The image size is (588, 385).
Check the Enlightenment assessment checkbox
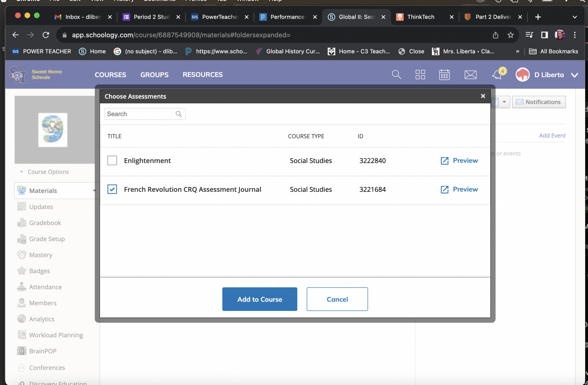point(112,160)
